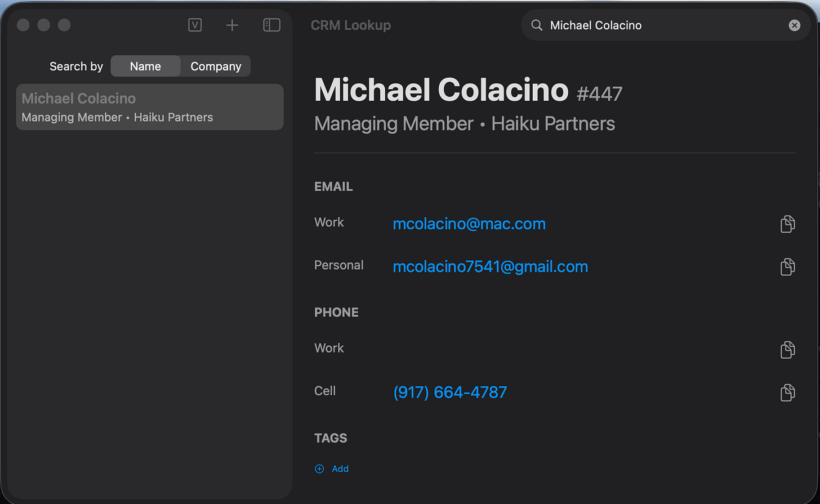The width and height of the screenshot is (820, 504).
Task: Copy the empty work phone field
Action: click(787, 350)
